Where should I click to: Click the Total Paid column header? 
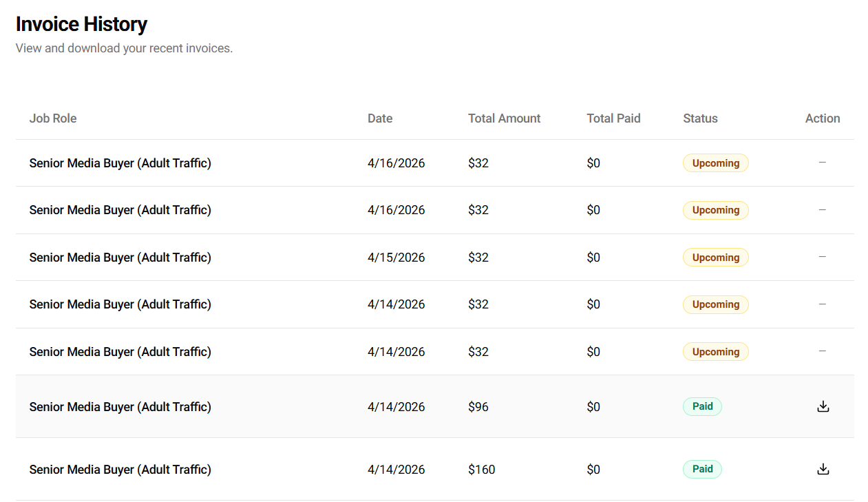click(613, 118)
